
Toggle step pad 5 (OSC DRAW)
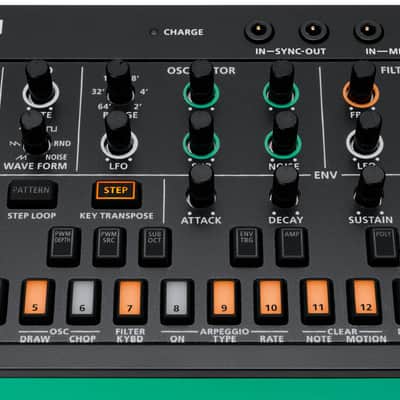pos(36,302)
